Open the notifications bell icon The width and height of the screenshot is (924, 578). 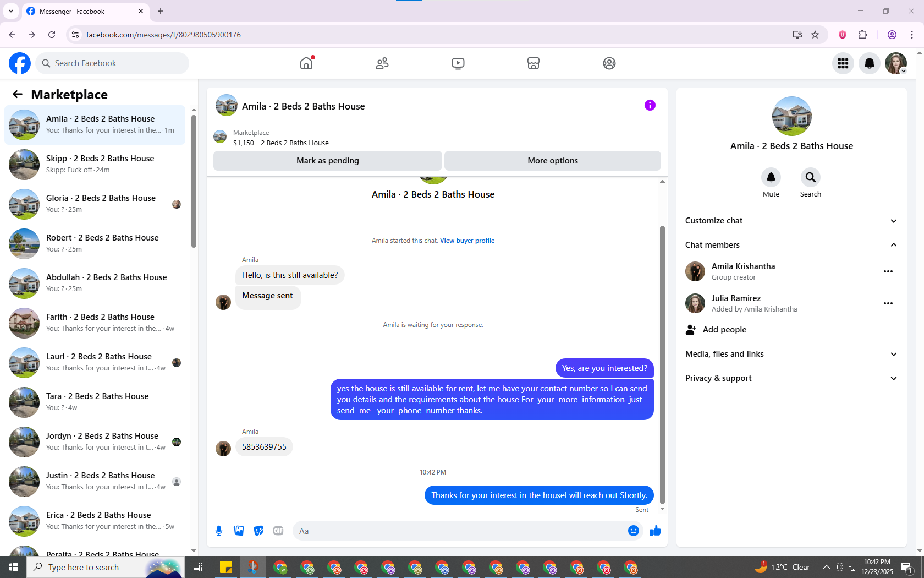(870, 63)
